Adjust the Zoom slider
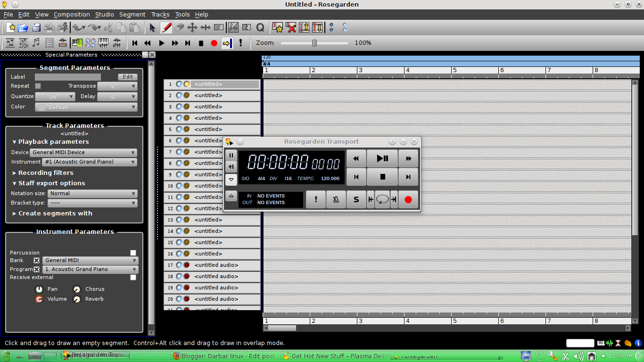Image resolution: width=644 pixels, height=362 pixels. click(x=314, y=43)
